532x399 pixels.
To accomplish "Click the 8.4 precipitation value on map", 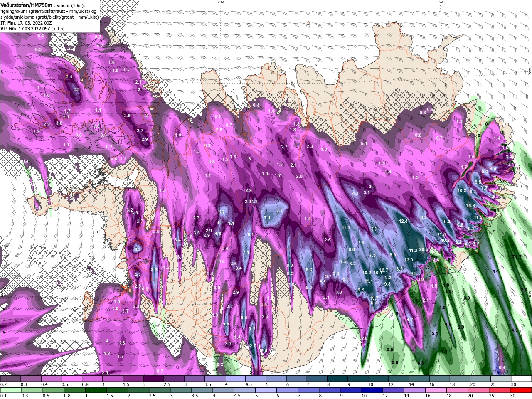I will pos(244,318).
